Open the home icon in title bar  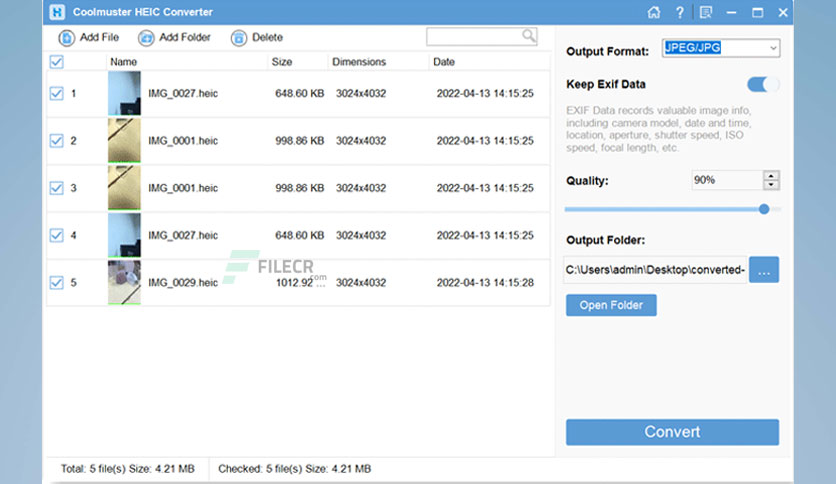tap(654, 12)
